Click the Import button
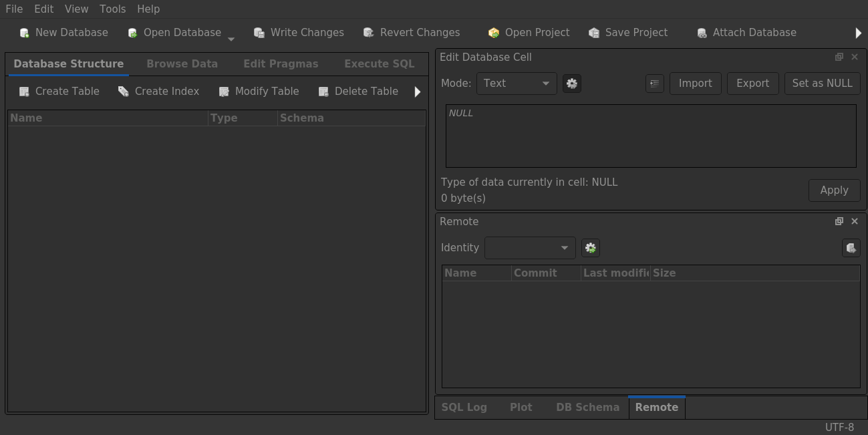 tap(696, 84)
